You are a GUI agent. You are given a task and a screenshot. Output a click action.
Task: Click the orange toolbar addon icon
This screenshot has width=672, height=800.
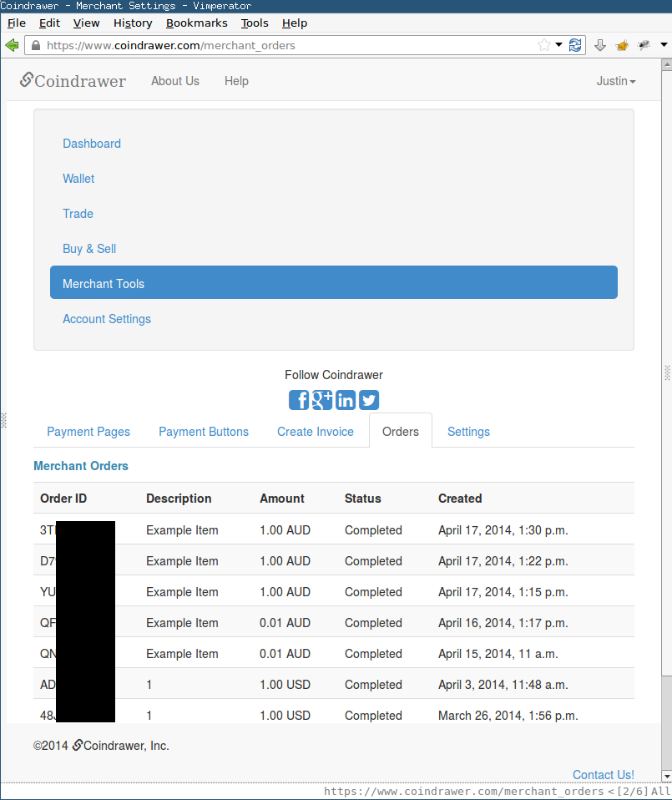click(x=622, y=46)
